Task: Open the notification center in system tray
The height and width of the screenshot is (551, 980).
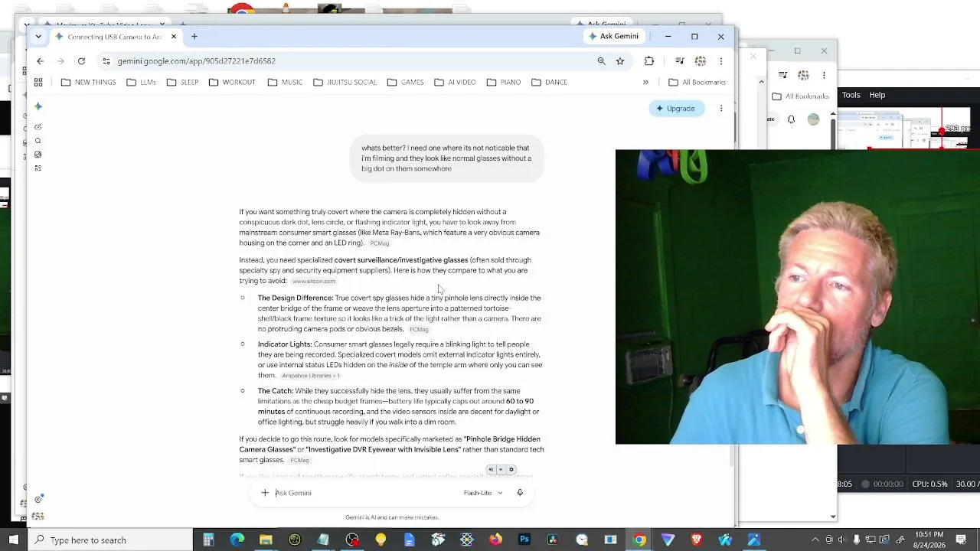Action: tap(962, 540)
